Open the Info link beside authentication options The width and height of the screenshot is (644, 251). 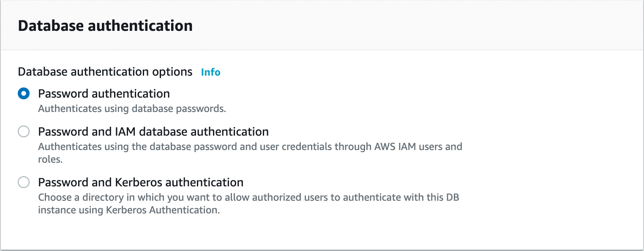point(210,72)
